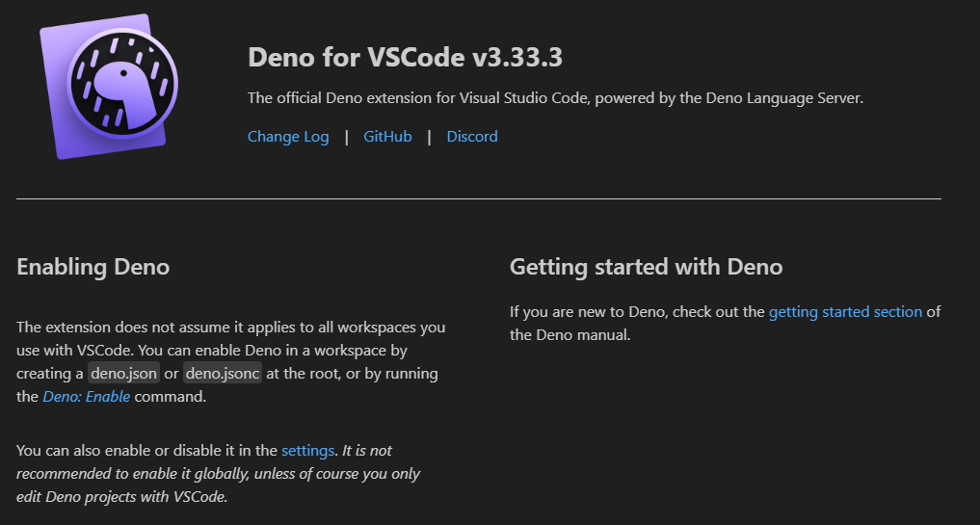
Task: Open the settings link
Action: 308,451
